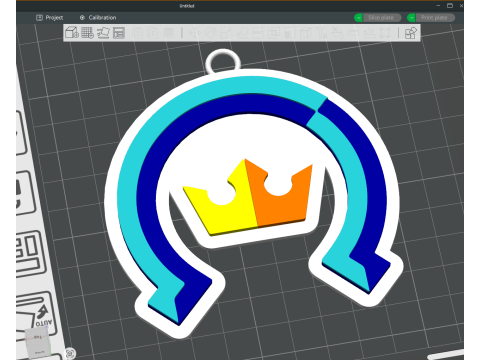Minimize the Untitled window

tap(438, 6)
